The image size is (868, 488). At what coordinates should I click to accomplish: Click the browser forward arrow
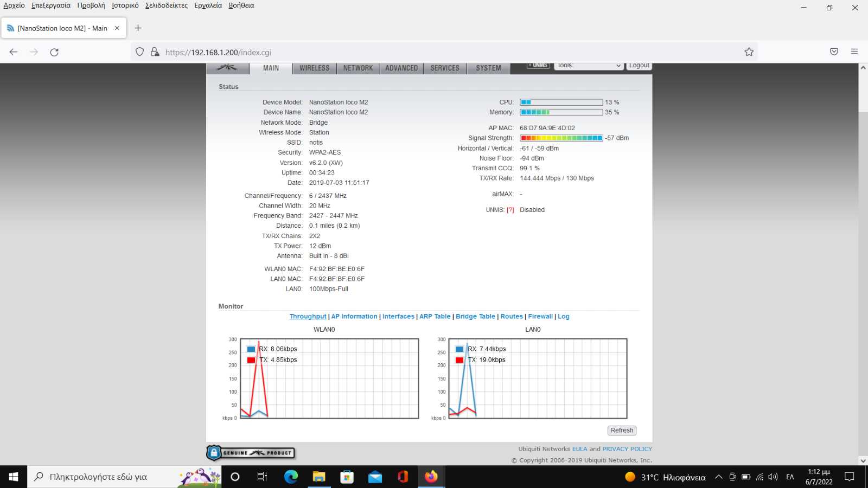[x=34, y=52]
